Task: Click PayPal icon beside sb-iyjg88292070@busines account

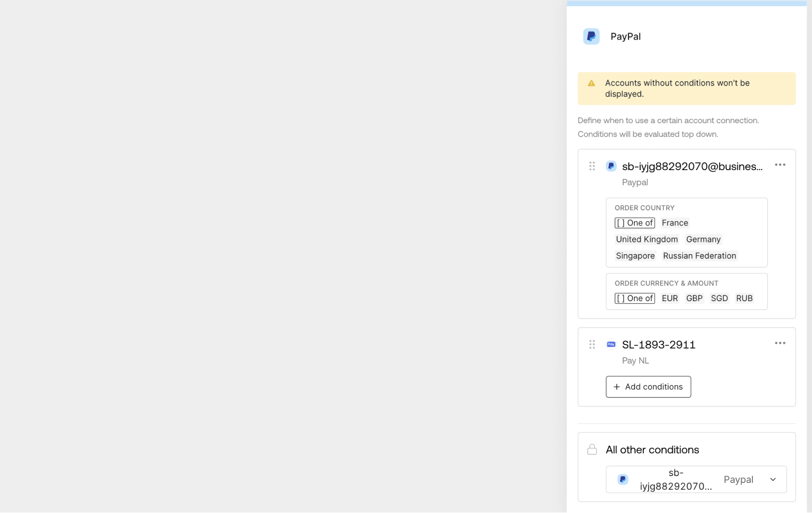Action: [x=611, y=166]
